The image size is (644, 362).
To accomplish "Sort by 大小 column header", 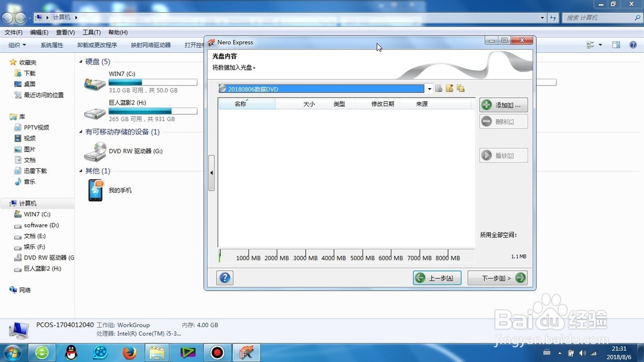I will [296, 104].
